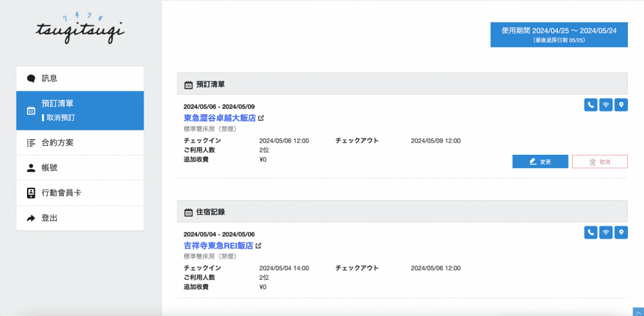Click the speech bubble icon beside 訊息
644x316 pixels.
pos(31,79)
